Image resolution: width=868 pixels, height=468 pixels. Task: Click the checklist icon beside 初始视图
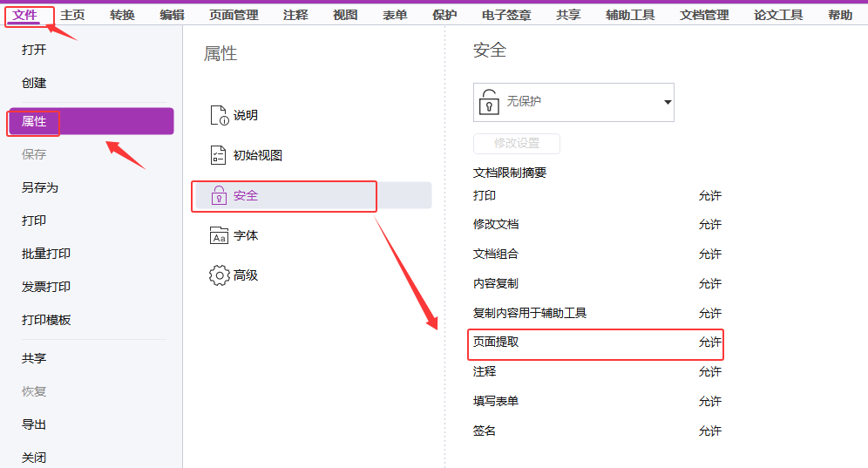click(x=219, y=156)
